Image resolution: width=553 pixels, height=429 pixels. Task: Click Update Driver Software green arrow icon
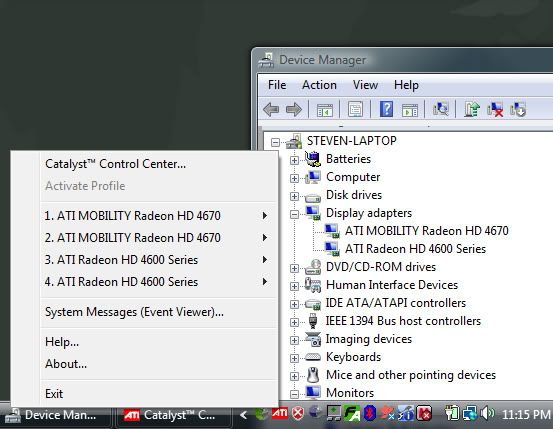coord(472,109)
